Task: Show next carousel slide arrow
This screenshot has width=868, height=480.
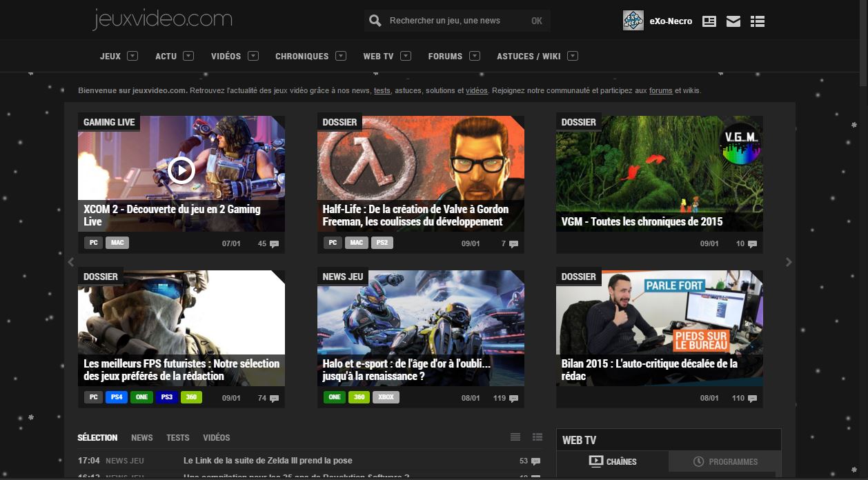Action: tap(789, 262)
